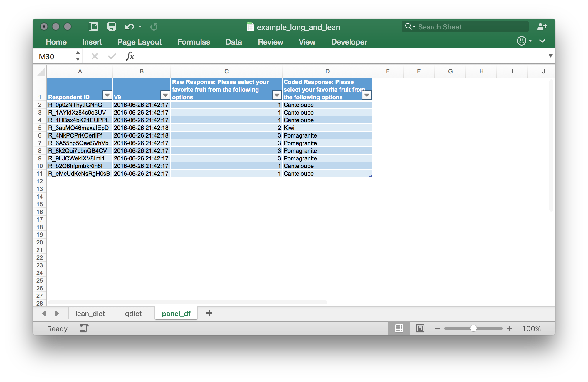Click the add new sheet plus button
Screen dimensions: 588x382
click(x=209, y=313)
